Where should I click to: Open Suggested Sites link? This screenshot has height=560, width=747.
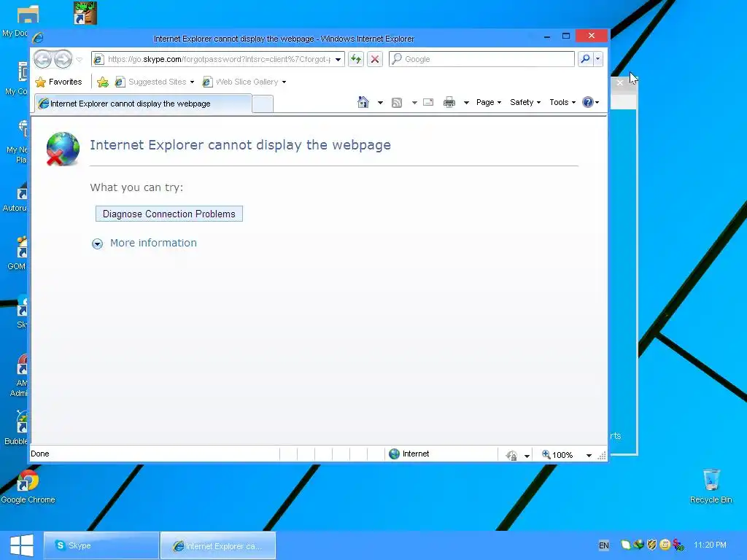point(150,82)
